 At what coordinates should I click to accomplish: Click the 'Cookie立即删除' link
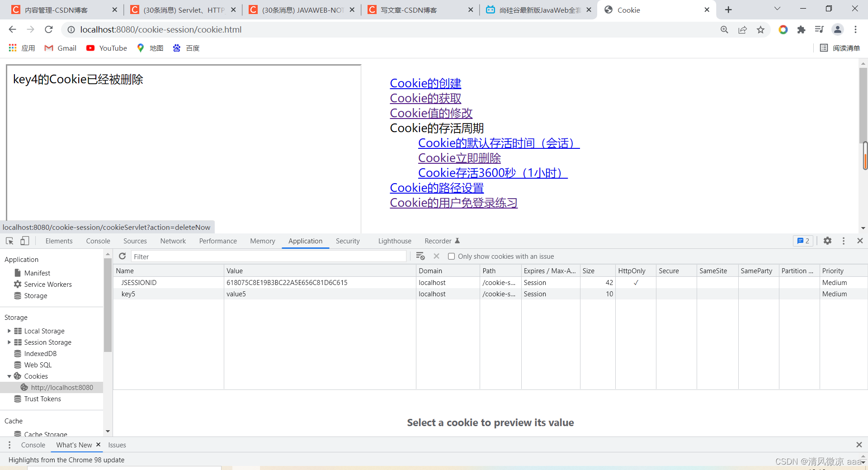(x=459, y=158)
